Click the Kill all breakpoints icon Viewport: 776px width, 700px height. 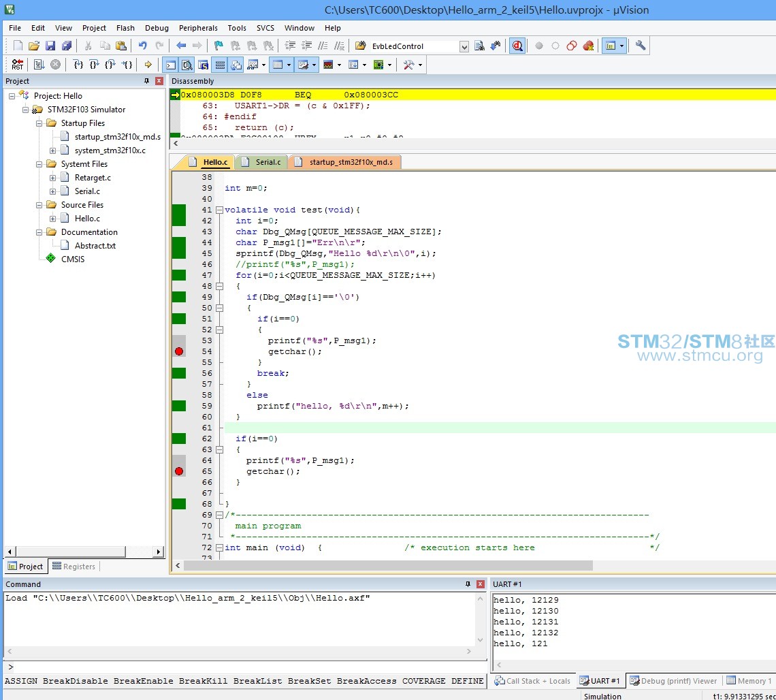point(588,46)
